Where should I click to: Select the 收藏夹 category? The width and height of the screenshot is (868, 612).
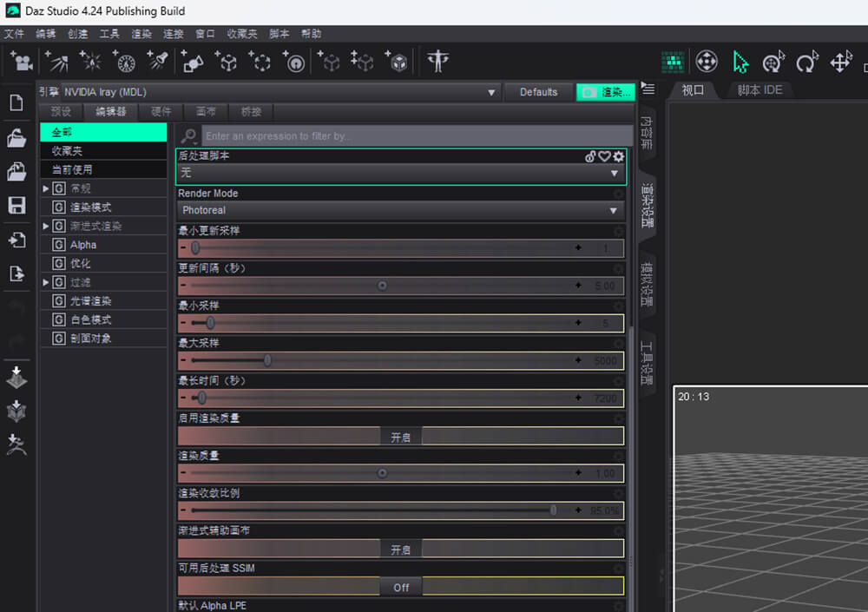click(x=103, y=151)
